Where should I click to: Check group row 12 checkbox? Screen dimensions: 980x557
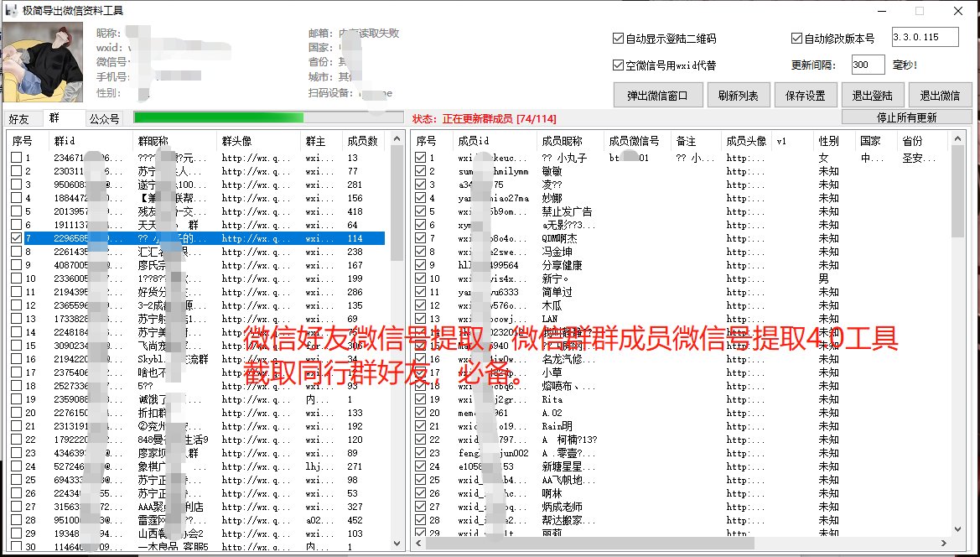pyautogui.click(x=17, y=305)
